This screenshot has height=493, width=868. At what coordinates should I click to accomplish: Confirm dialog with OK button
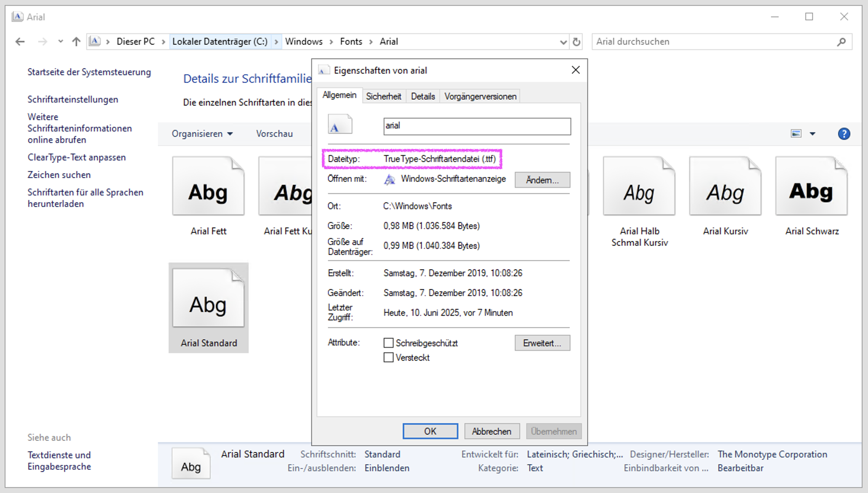[430, 431]
